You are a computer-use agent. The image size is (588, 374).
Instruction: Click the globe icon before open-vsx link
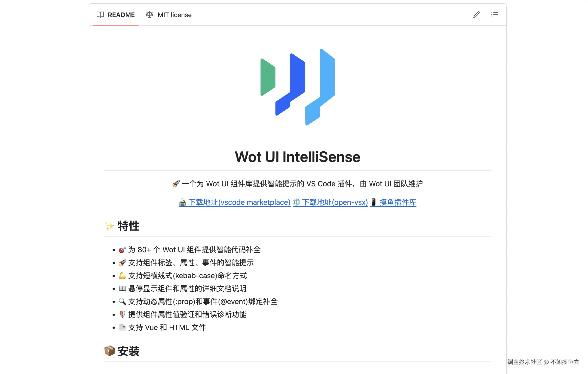tap(296, 202)
